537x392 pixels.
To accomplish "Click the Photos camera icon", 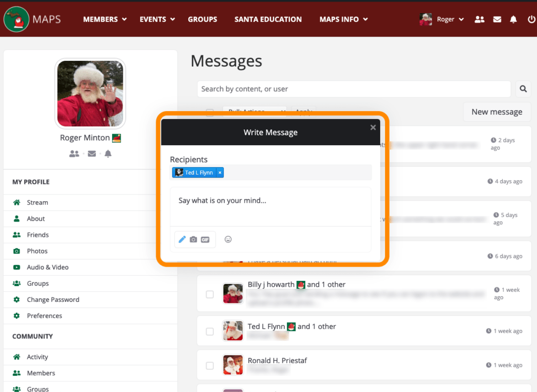I will tap(16, 251).
